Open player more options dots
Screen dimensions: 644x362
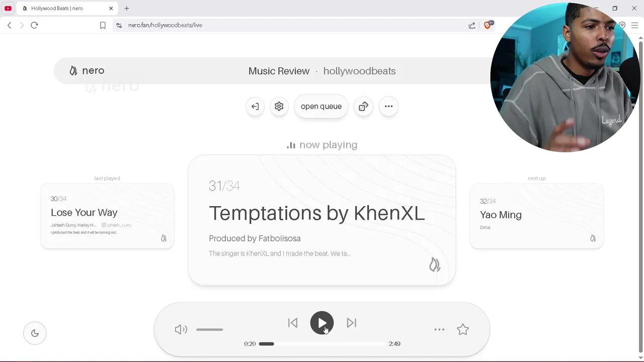pos(439,329)
